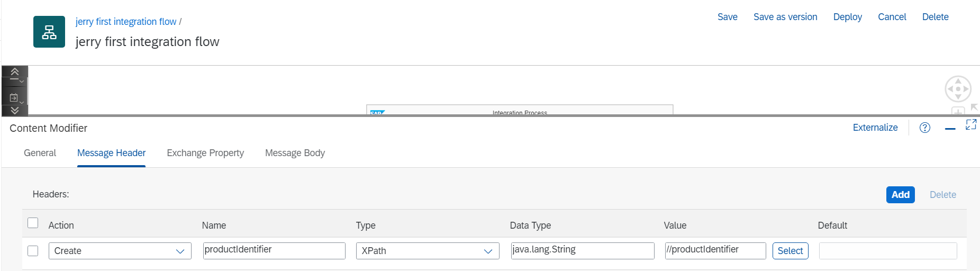Viewport: 980px width, 271px height.
Task: Open Content Modifier help icon
Action: coord(924,128)
